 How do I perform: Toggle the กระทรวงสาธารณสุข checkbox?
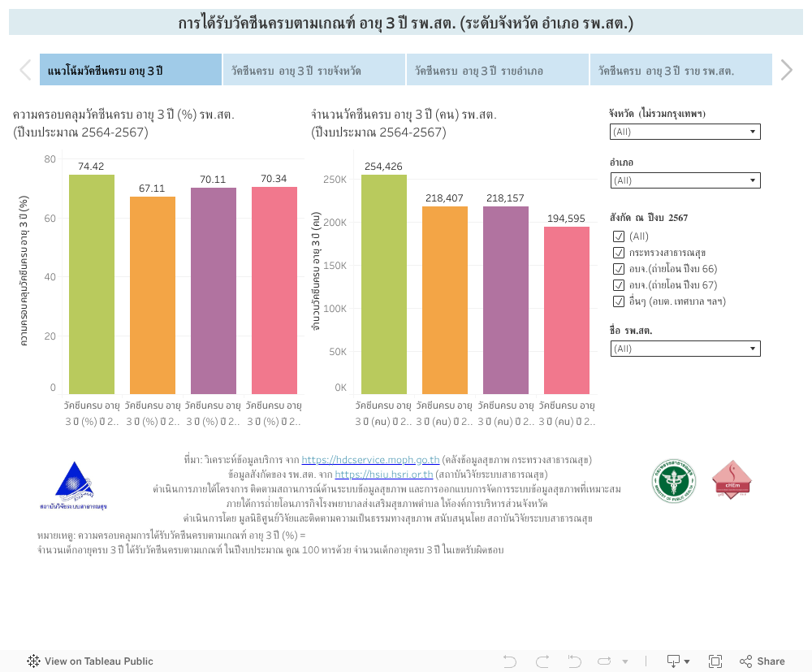pyautogui.click(x=619, y=253)
